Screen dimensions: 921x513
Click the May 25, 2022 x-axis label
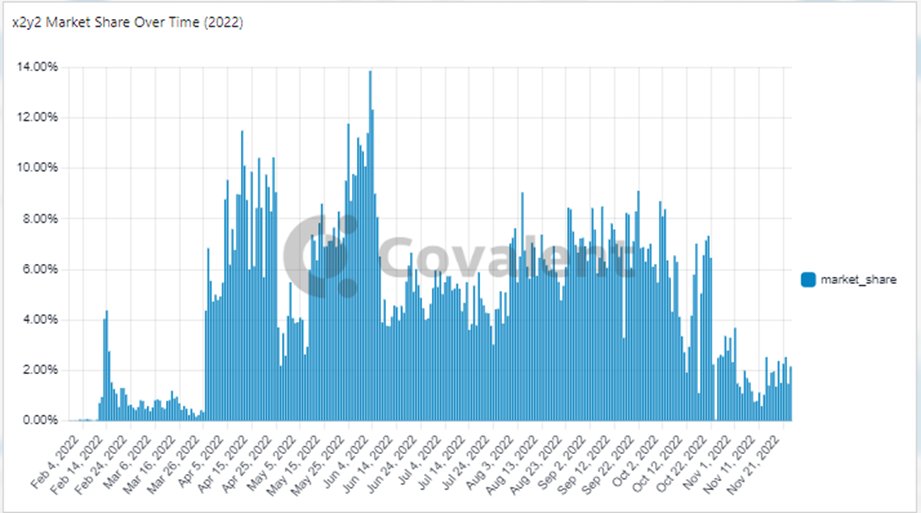click(x=317, y=465)
